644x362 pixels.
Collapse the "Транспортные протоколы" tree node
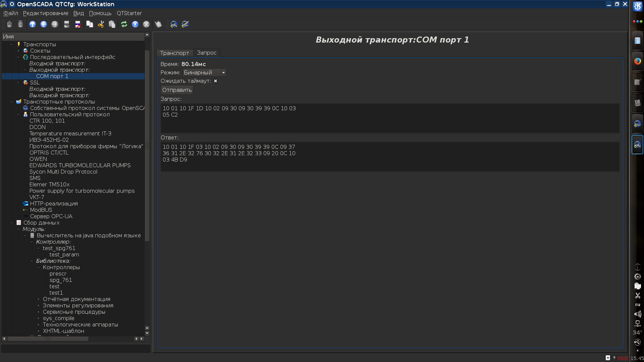pyautogui.click(x=12, y=102)
